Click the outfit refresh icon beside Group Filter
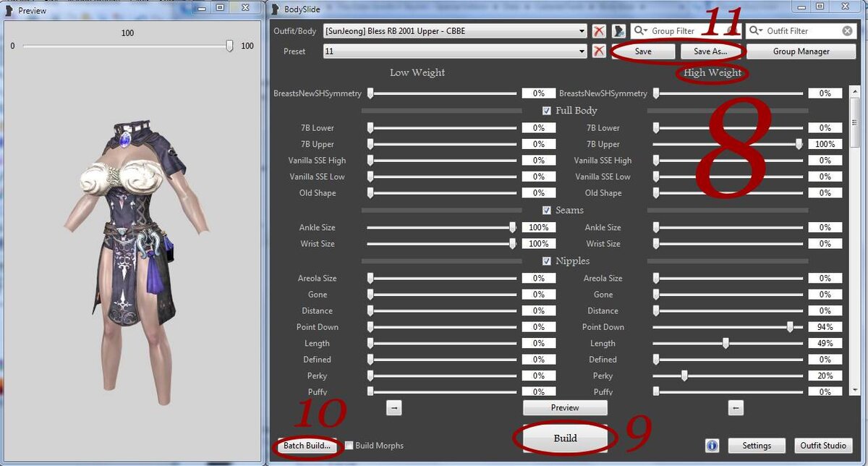868x466 pixels. coord(619,31)
